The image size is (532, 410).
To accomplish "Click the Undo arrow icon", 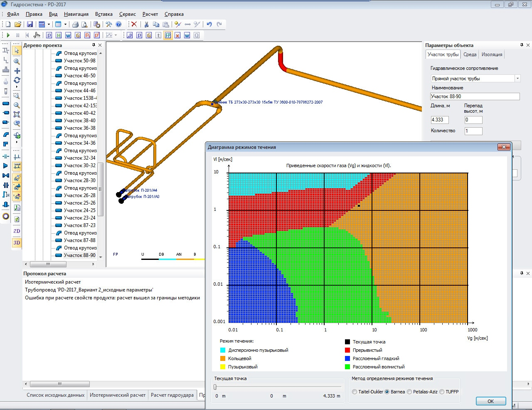I will (209, 25).
